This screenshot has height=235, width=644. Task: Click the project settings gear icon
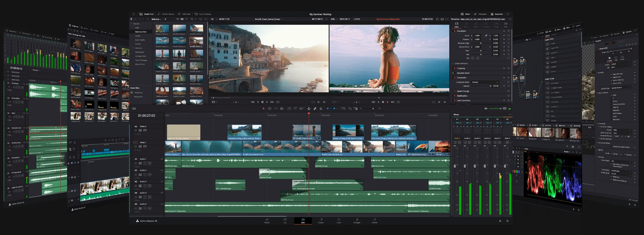tap(507, 221)
